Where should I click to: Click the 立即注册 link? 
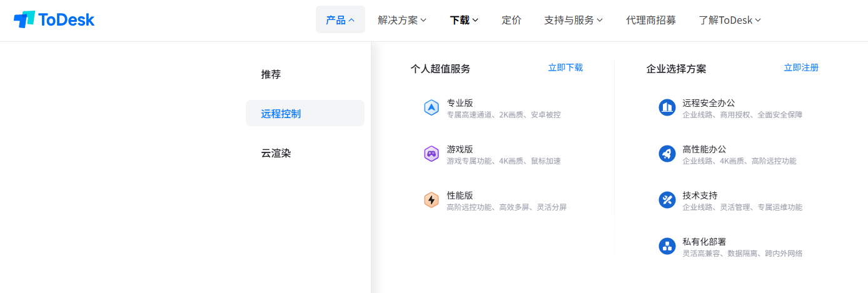pos(801,67)
